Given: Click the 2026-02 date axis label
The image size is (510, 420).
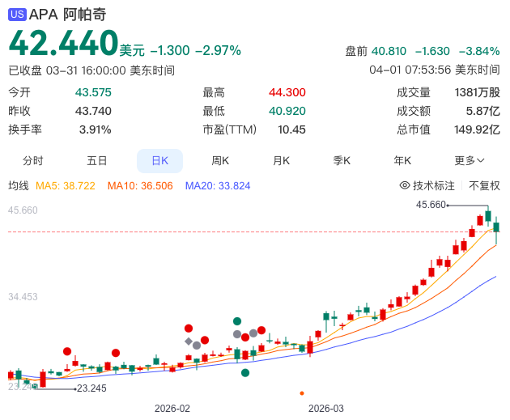Looking at the screenshot, I should pos(172,409).
